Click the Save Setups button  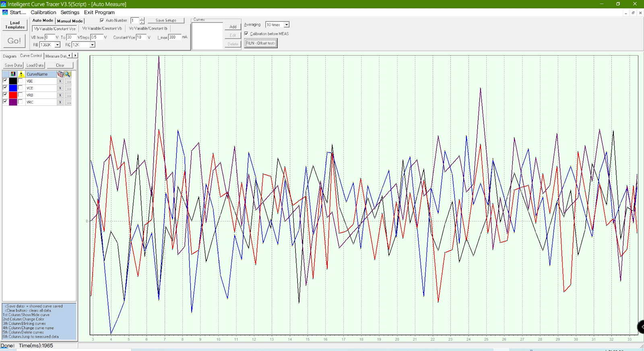pyautogui.click(x=166, y=21)
